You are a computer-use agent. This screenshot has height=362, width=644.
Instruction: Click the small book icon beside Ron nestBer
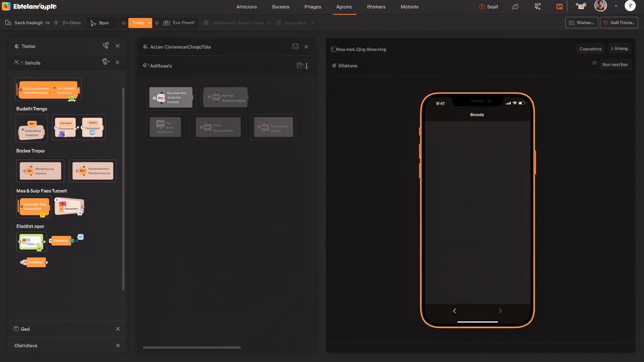point(594,63)
